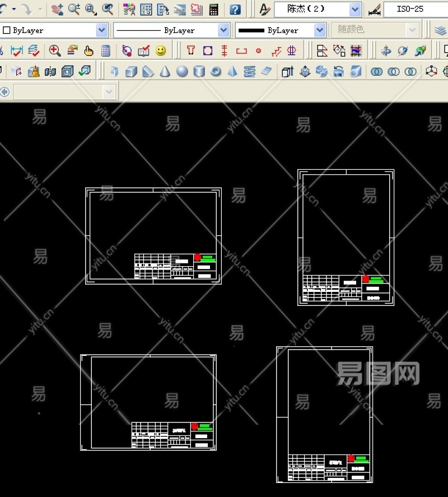Select the lower-right portrait drawing frame

pyautogui.click(x=324, y=415)
